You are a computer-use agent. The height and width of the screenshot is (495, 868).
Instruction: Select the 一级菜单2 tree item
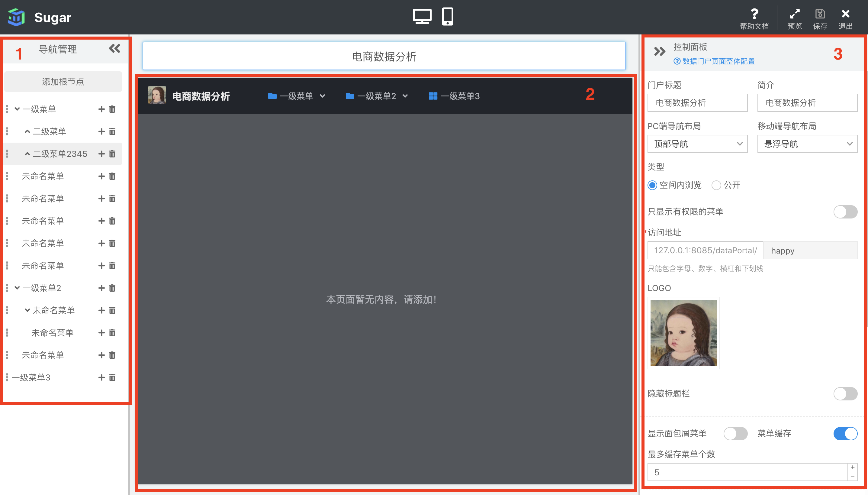[42, 288]
